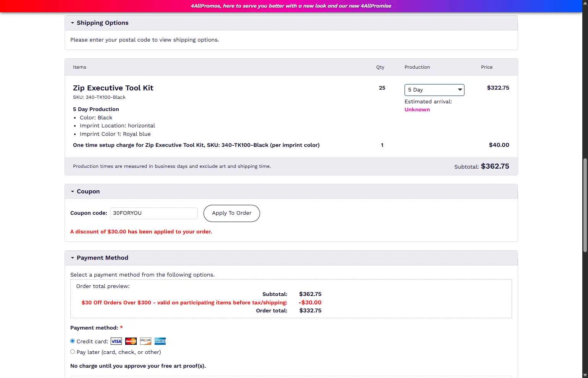Click the MasterCard icon
This screenshot has height=378, width=588.
click(x=131, y=341)
